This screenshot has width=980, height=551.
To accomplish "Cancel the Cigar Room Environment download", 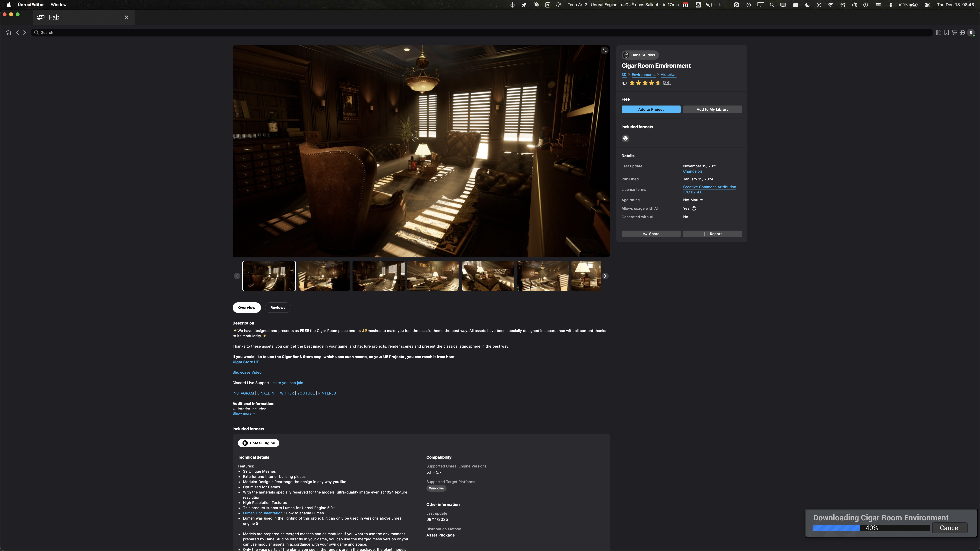I will coord(950,528).
